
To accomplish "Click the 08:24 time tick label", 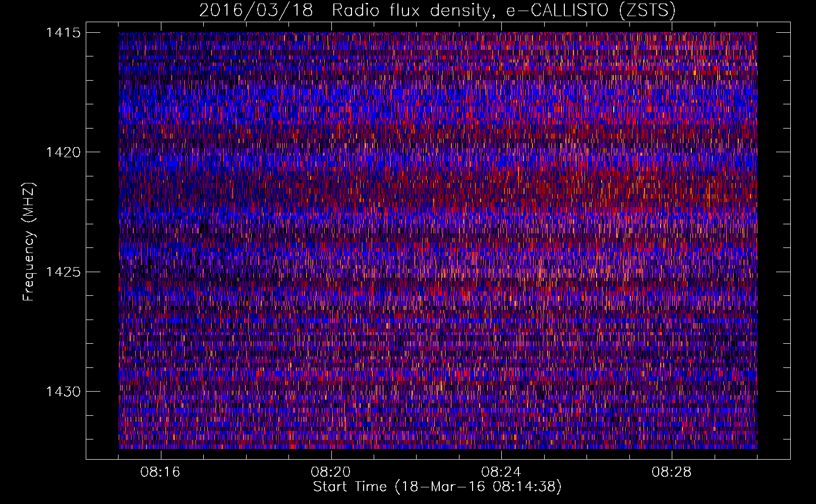I will pyautogui.click(x=501, y=472).
